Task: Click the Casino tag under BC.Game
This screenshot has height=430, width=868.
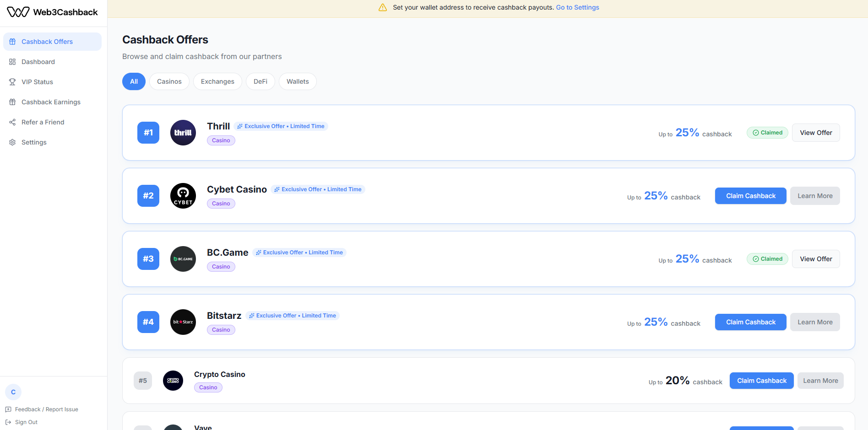Action: pyautogui.click(x=221, y=267)
